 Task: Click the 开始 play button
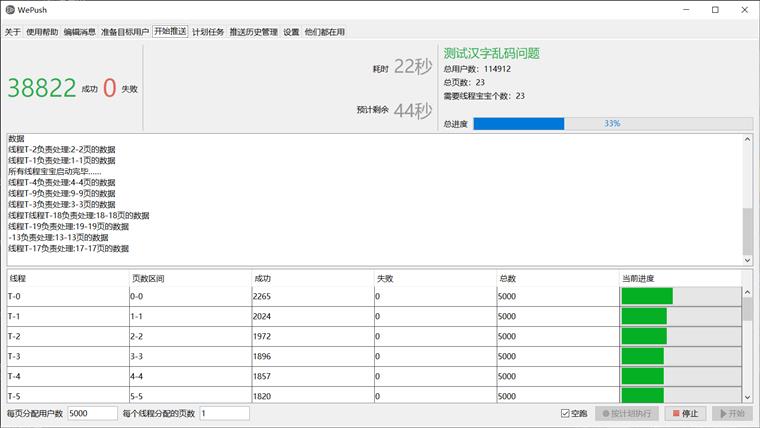point(732,413)
